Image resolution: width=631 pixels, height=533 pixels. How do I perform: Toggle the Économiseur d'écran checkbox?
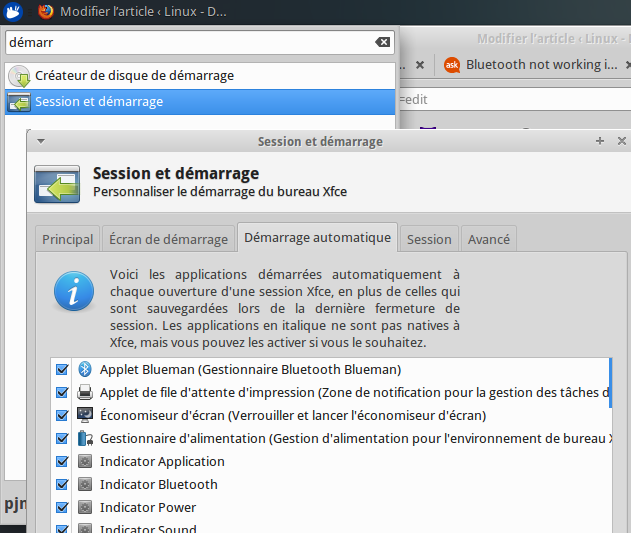pyautogui.click(x=62, y=415)
